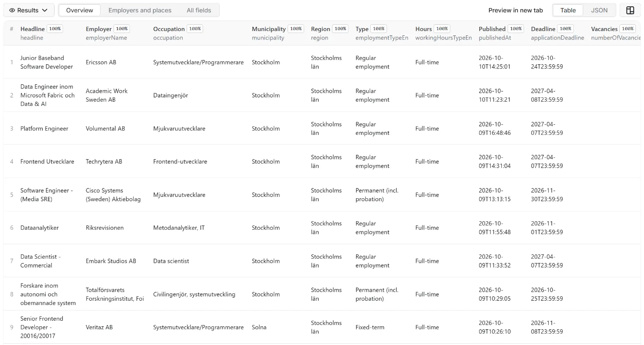Viewport: 644px width, 345px height.
Task: Select Senior Frontend Developer headline cell
Action: 42,327
